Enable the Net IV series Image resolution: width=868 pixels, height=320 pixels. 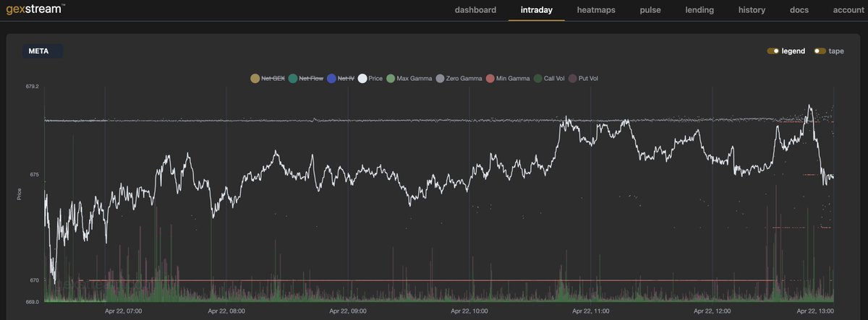(341, 78)
